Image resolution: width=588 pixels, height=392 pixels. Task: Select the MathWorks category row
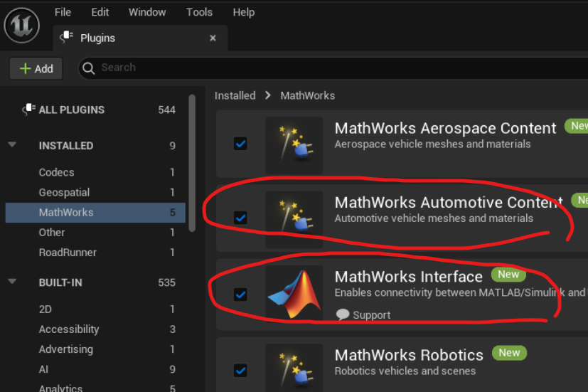pyautogui.click(x=95, y=213)
